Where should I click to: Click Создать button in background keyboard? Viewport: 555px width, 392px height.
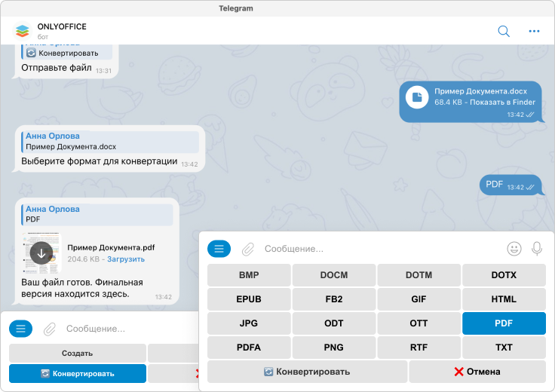click(78, 353)
